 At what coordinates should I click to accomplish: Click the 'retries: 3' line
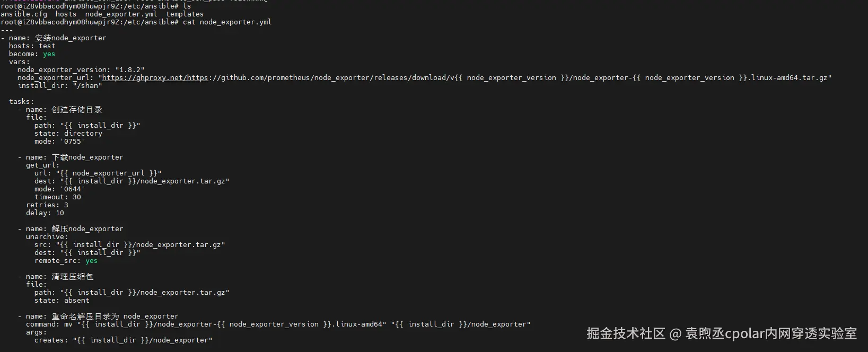[47, 205]
